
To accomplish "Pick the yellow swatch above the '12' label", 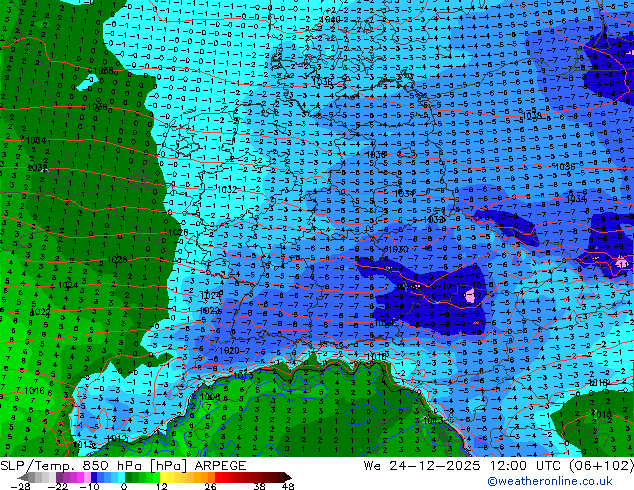I will click(x=163, y=477).
